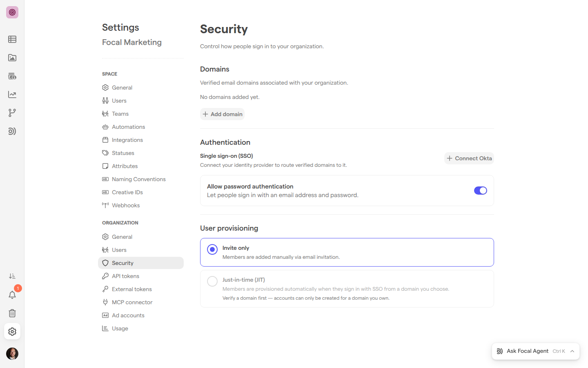588x368 pixels.
Task: Click the "Focal Marketing" workspace name
Action: click(x=132, y=43)
